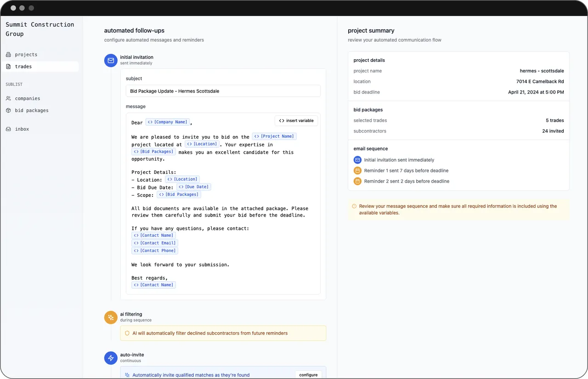Click the '5 trades' value

tap(555, 121)
